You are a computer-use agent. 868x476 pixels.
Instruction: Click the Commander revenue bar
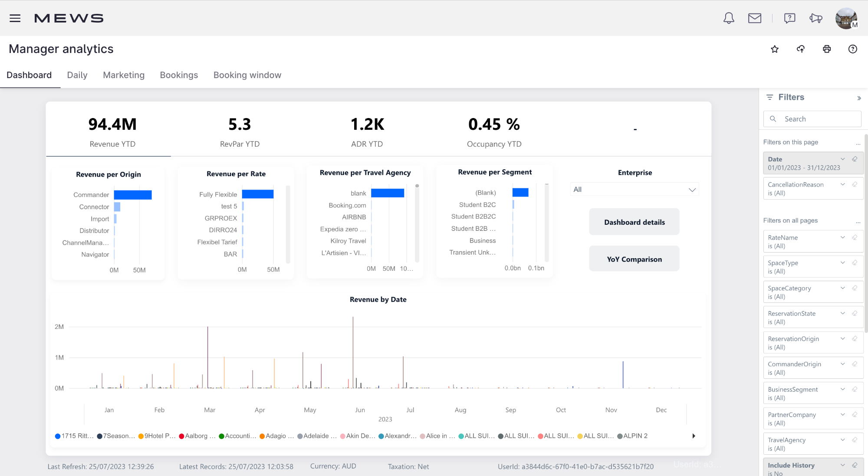[x=133, y=195]
